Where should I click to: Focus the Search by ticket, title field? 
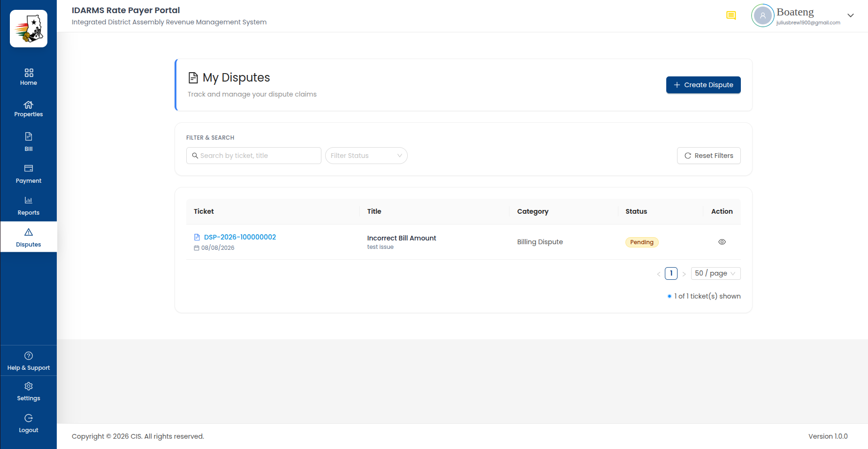pyautogui.click(x=254, y=156)
